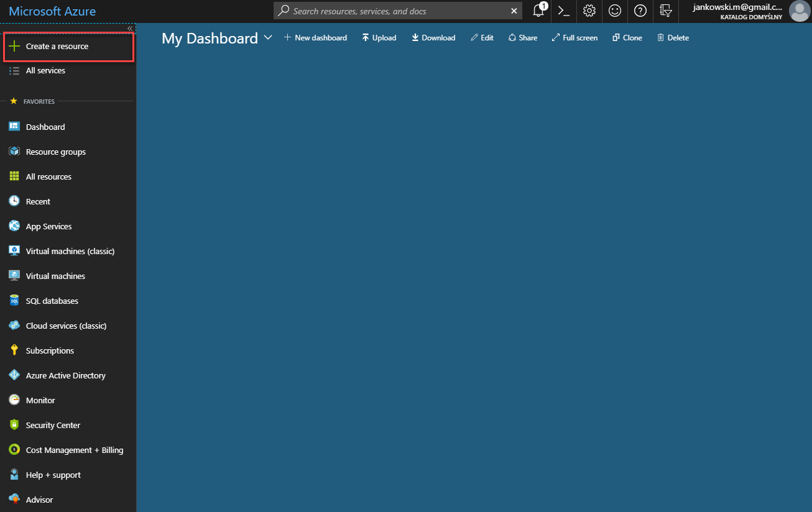Image resolution: width=812 pixels, height=512 pixels.
Task: Click the App Services icon
Action: point(14,226)
